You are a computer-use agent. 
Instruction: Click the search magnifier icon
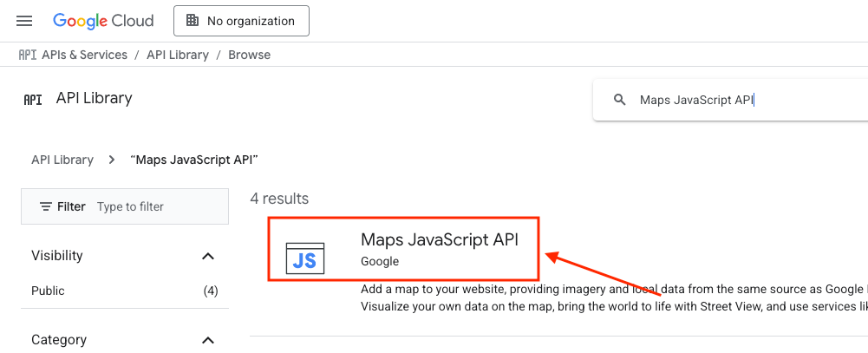click(620, 100)
